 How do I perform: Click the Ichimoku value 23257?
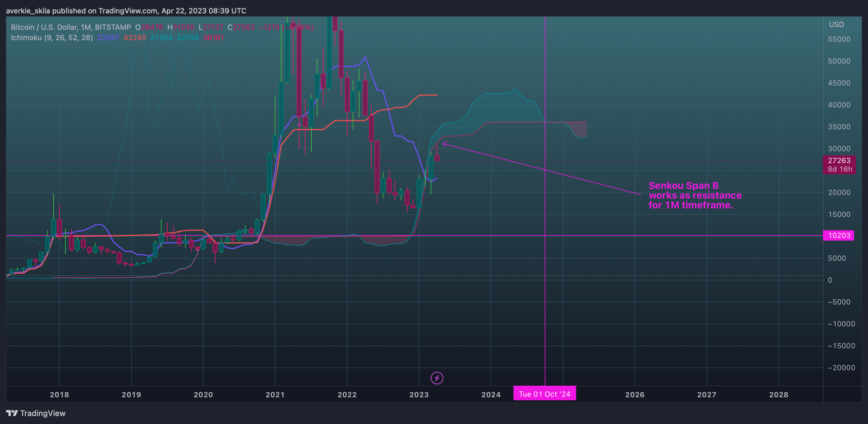[x=108, y=38]
